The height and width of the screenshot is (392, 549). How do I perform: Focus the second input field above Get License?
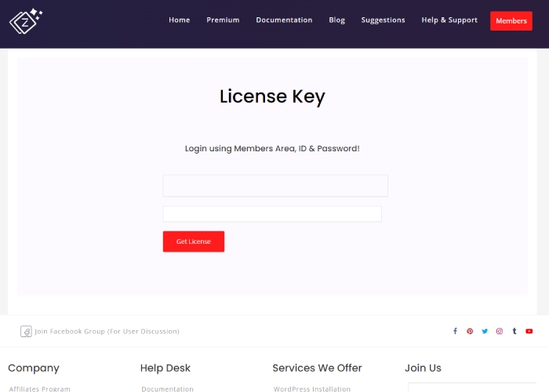point(271,214)
